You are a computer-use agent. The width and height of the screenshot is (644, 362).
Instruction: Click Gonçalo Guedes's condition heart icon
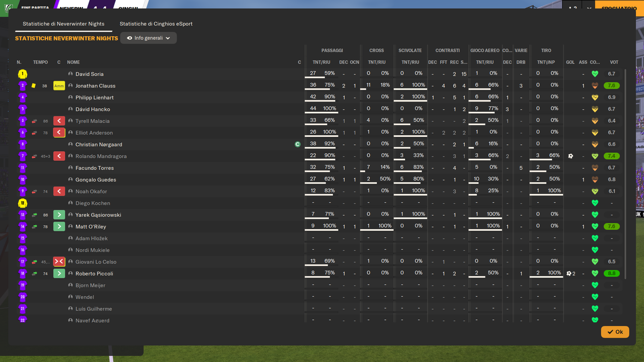click(x=595, y=179)
